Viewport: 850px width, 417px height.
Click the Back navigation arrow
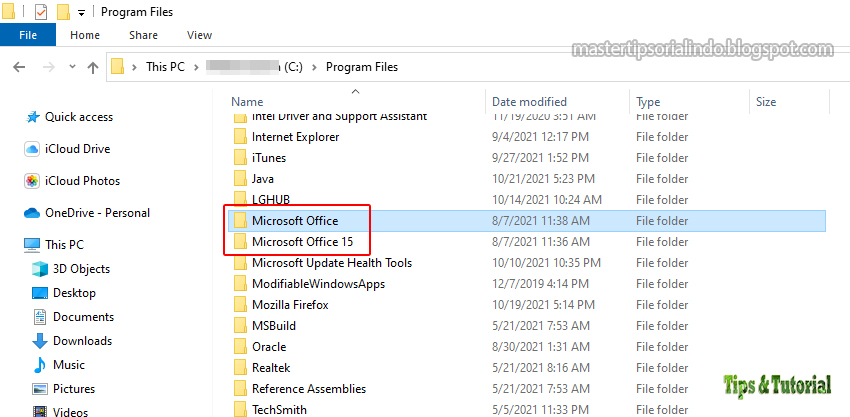19,67
